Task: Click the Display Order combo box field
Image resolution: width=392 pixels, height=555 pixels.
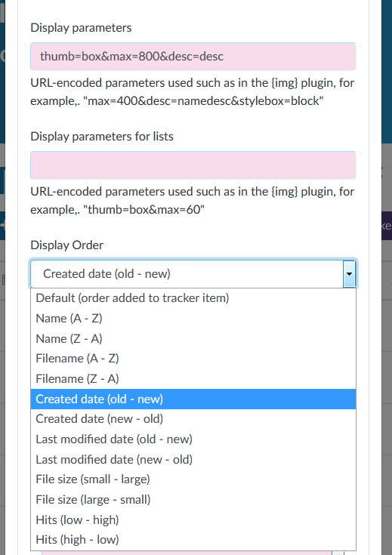Action: coord(193,274)
